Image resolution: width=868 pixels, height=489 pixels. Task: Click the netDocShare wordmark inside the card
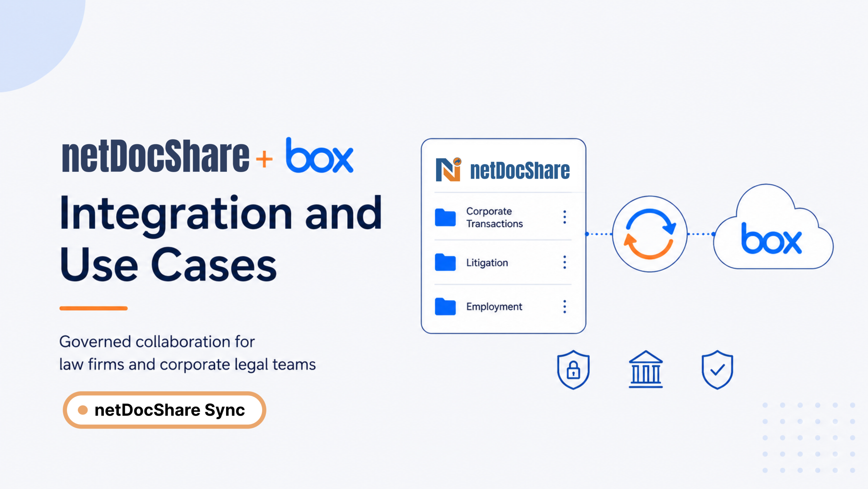(x=520, y=170)
